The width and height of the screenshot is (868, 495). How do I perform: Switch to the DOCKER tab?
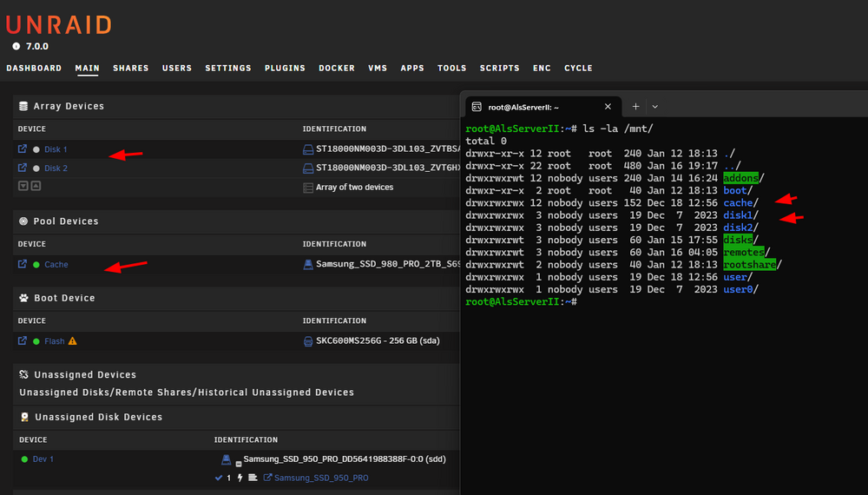click(x=337, y=68)
